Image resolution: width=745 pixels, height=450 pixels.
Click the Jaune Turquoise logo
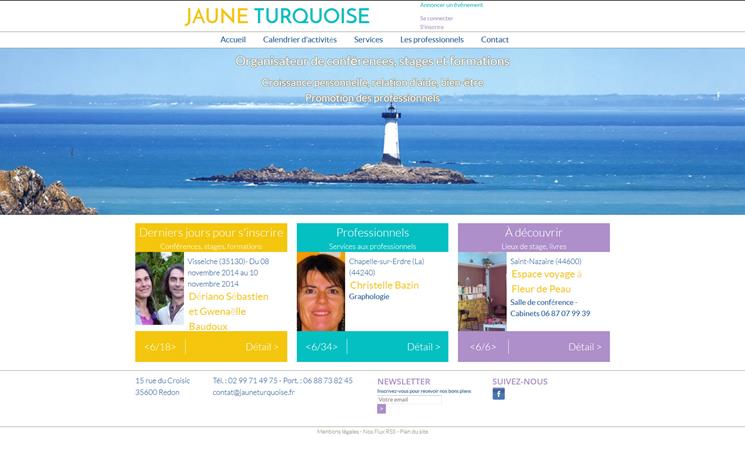tap(277, 16)
